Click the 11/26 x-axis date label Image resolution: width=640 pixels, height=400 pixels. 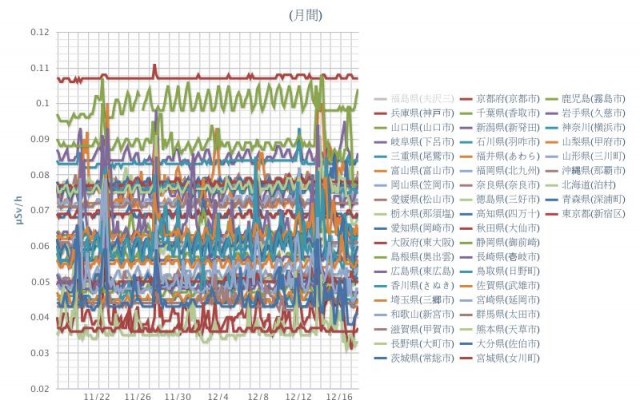138,396
